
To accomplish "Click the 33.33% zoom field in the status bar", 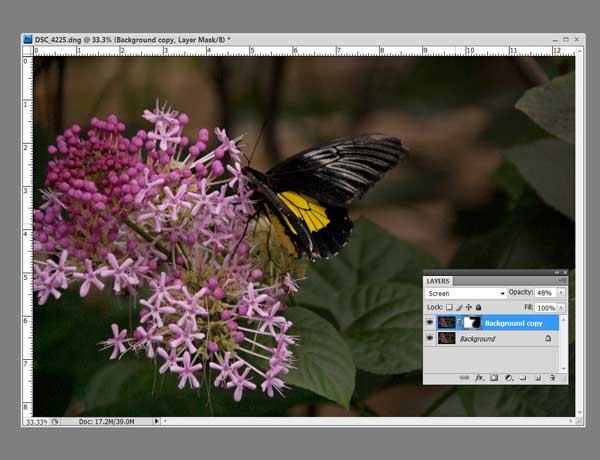I will click(x=36, y=422).
